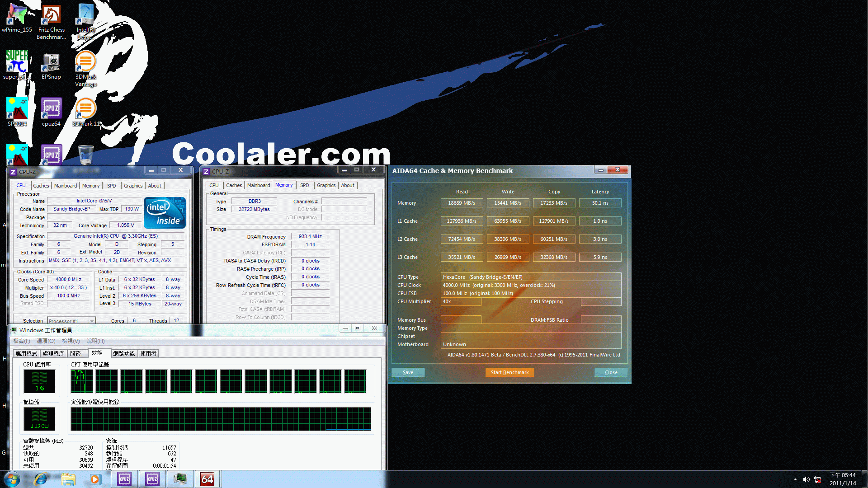868x488 pixels.
Task: Open Graphics tab in left CPU-Z
Action: (133, 186)
